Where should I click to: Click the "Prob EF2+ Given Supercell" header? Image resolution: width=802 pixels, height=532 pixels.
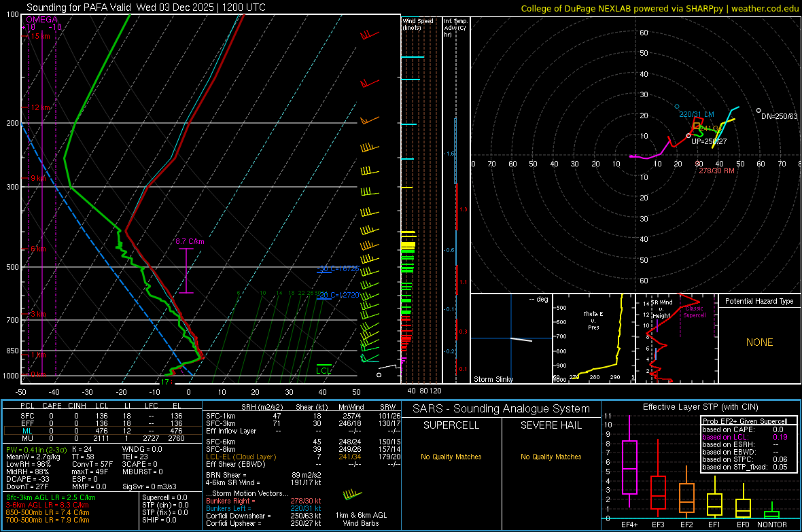pos(745,421)
